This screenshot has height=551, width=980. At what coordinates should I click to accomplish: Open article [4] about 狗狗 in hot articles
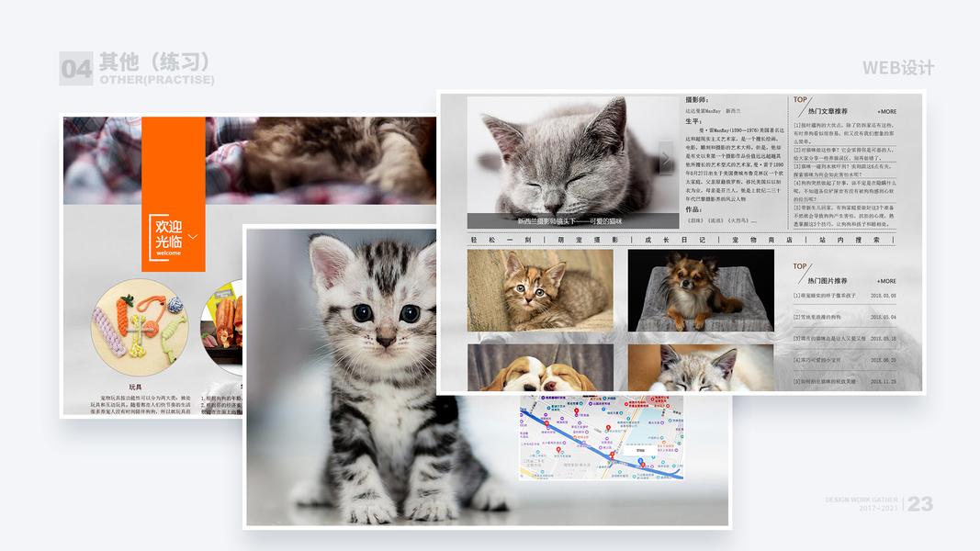(844, 191)
